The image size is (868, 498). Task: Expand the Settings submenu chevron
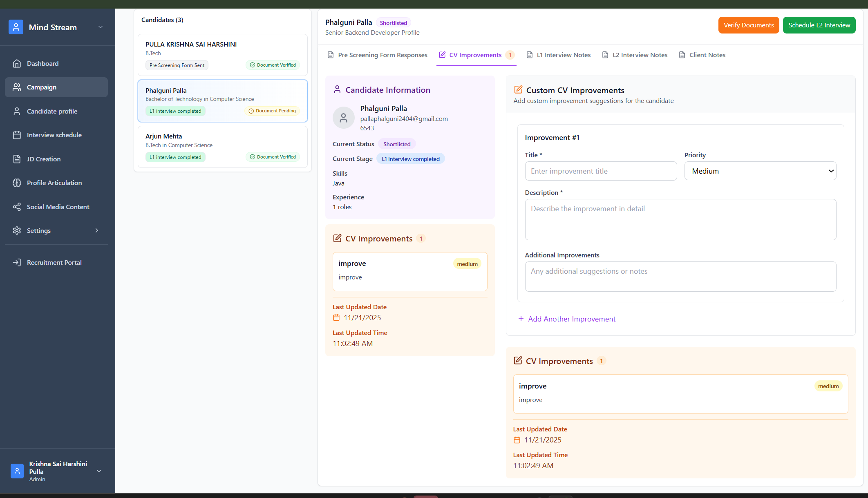pos(97,230)
